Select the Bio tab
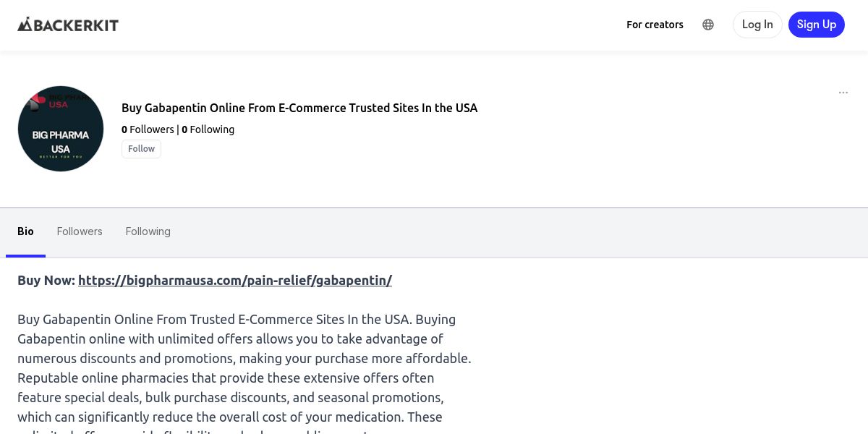868x434 pixels. (x=25, y=231)
